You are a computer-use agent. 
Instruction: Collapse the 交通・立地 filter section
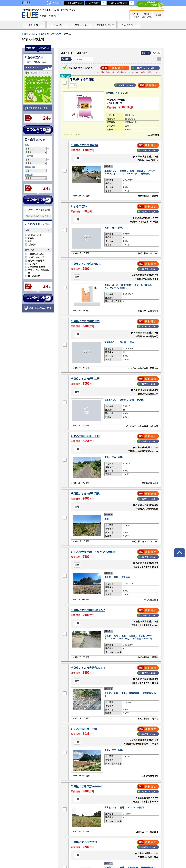pos(38,230)
